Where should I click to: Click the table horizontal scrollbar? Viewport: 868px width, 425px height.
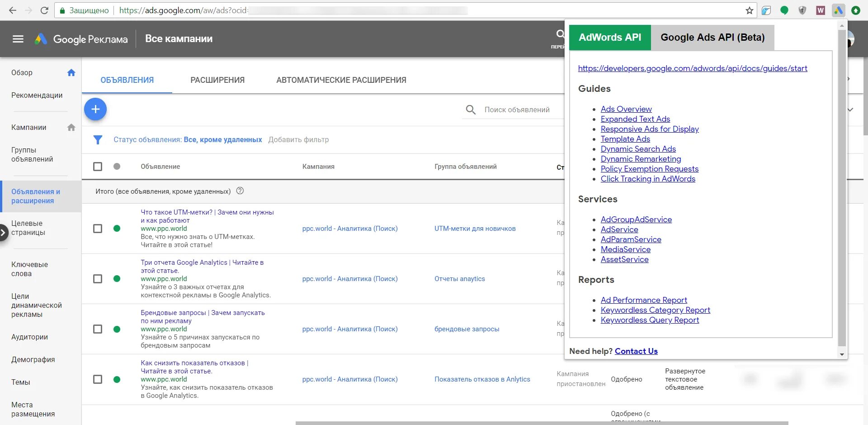click(x=542, y=423)
